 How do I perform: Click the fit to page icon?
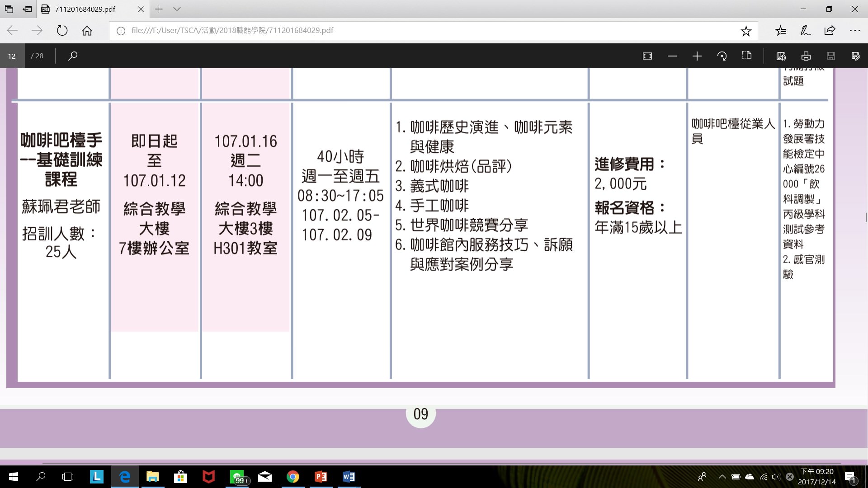click(x=647, y=56)
